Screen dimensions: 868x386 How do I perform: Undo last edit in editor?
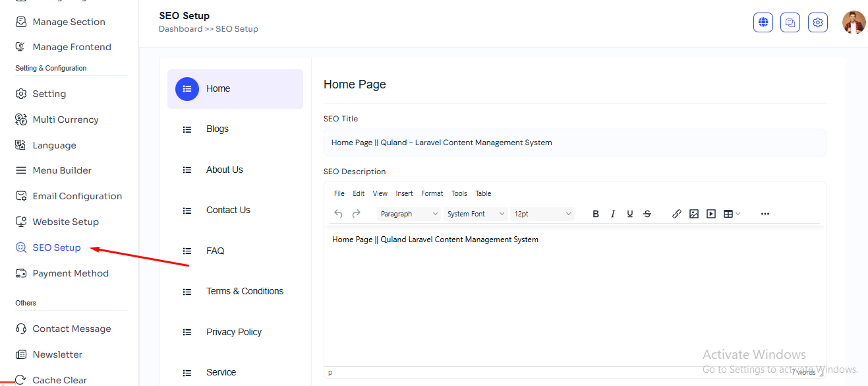[x=339, y=214]
